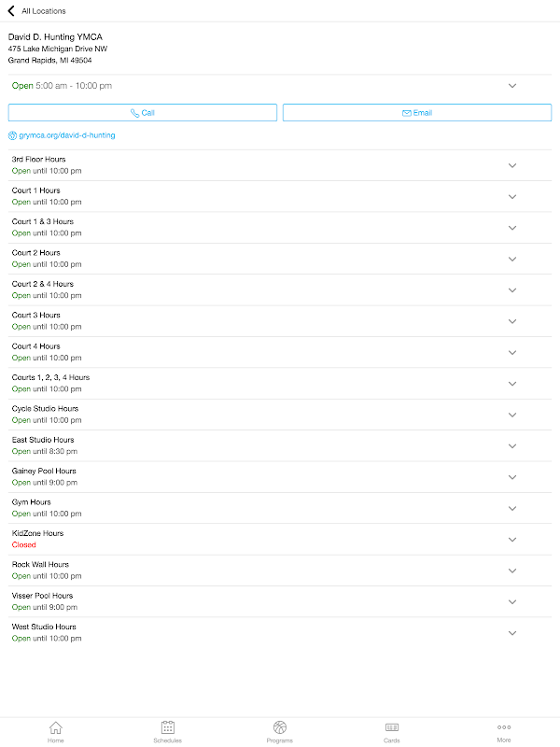Switch to the Home tab label
Screen dimensions: 560x747
pyautogui.click(x=56, y=740)
